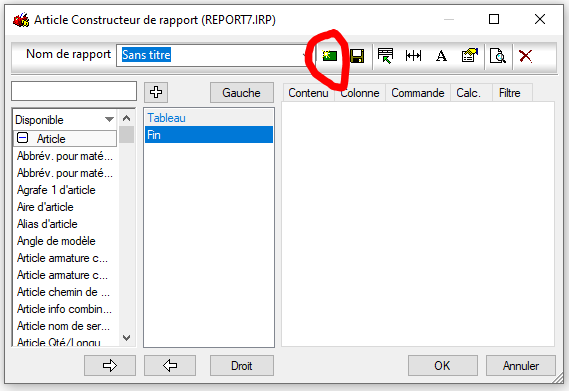
Task: Click the Droit button
Action: 242,365
